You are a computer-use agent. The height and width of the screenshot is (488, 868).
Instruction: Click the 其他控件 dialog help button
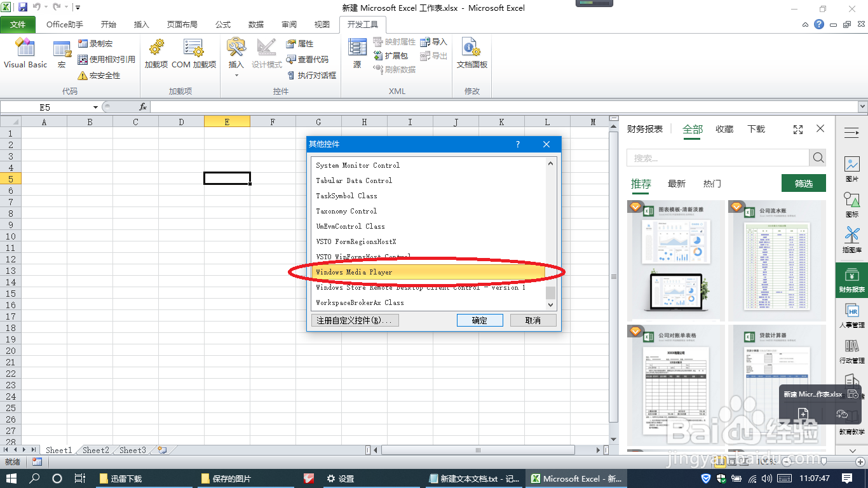point(517,145)
